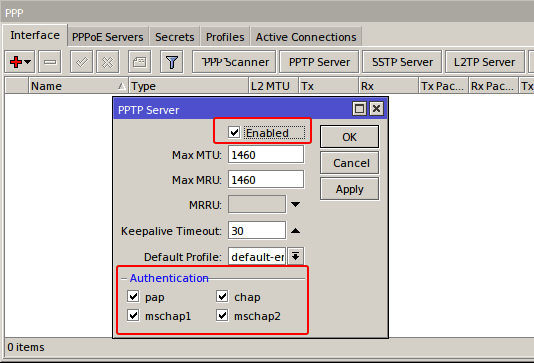Click the L2 MTU column header
This screenshot has width=534, height=363.
coord(273,86)
